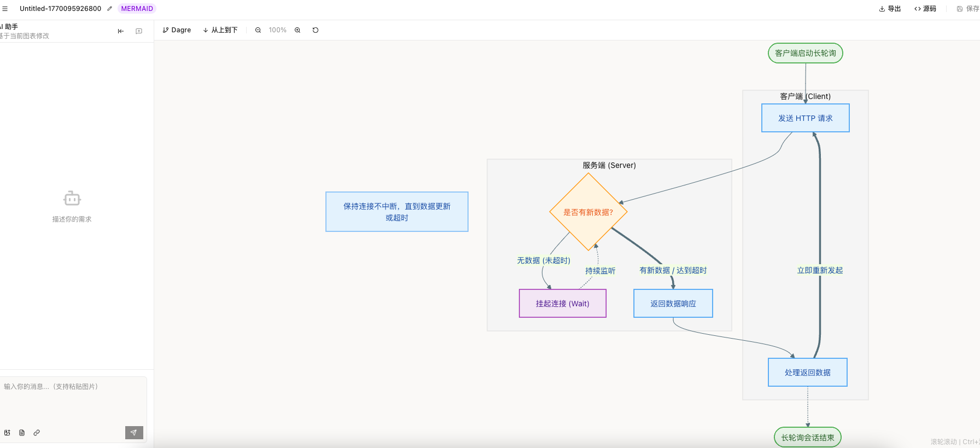Click the link icon in the chat box
Screen dimensions: 980x448
(37, 433)
